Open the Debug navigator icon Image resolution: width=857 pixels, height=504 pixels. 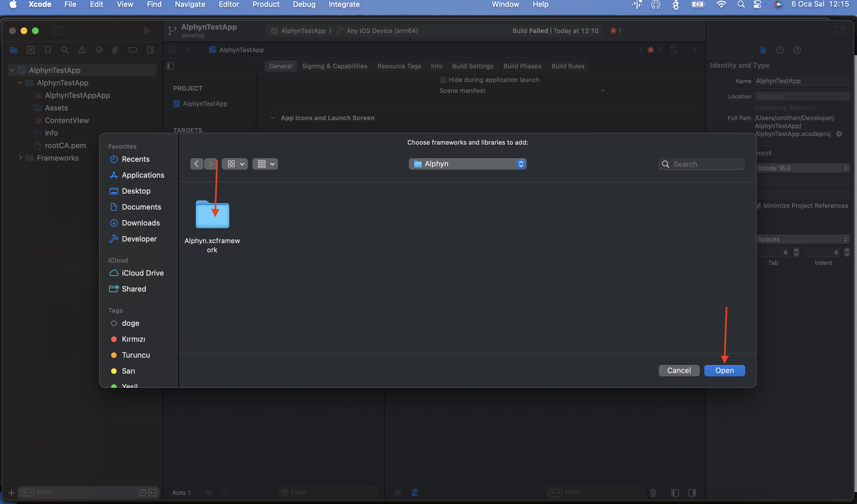(116, 50)
